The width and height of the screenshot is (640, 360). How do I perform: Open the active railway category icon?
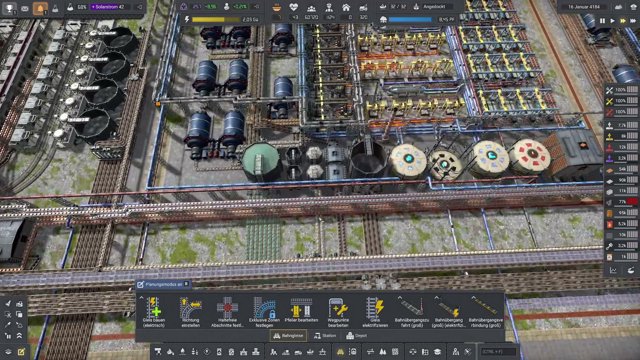(x=340, y=351)
